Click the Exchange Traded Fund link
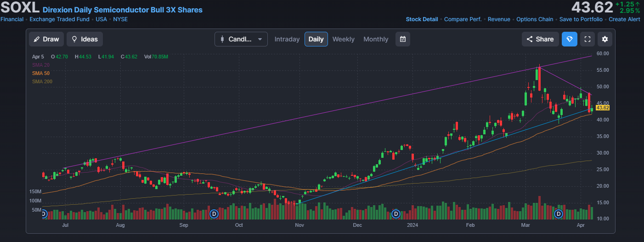644x242 pixels. click(x=59, y=19)
